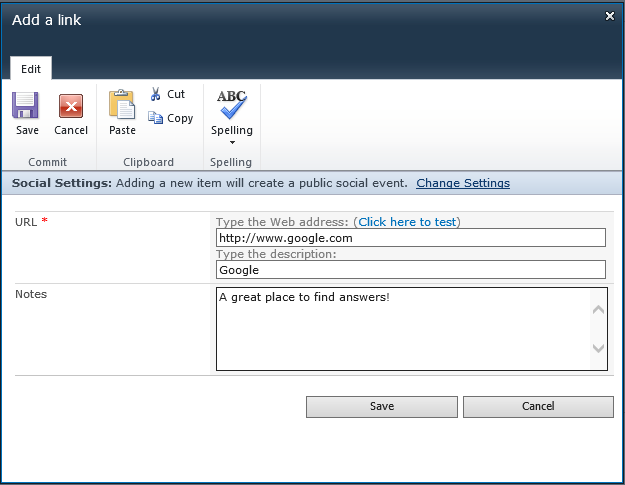The image size is (625, 485).
Task: Close the Add a link dialog
Action: pos(610,16)
